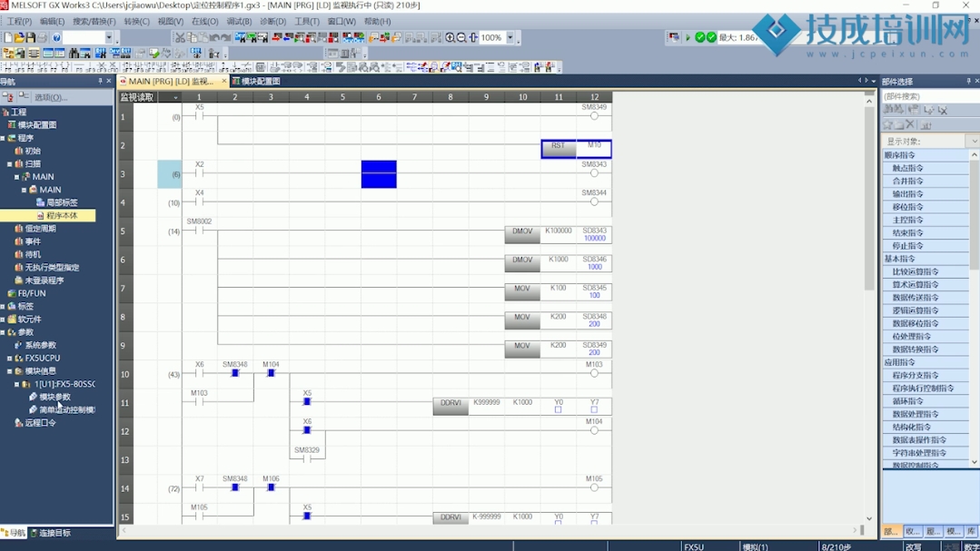Open 远程口令 in the navigation tree
Image resolution: width=980 pixels, height=551 pixels.
pyautogui.click(x=40, y=423)
